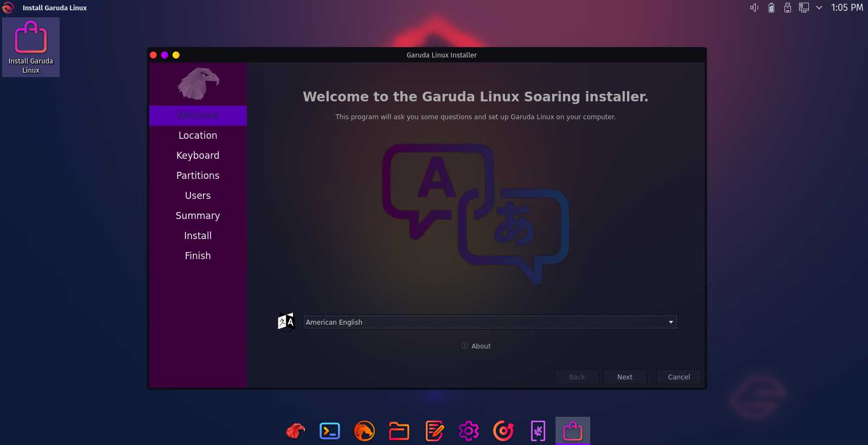Image resolution: width=868 pixels, height=445 pixels.
Task: Expand hidden system tray icons arrow
Action: [819, 8]
